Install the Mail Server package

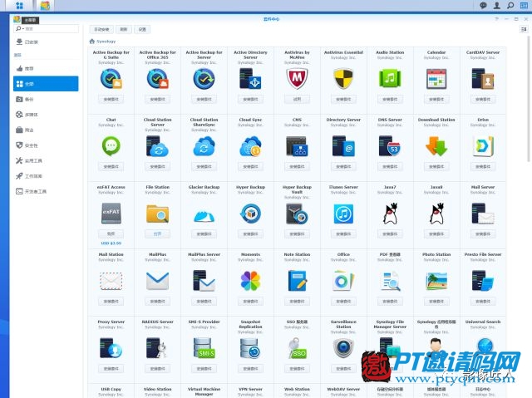point(483,234)
